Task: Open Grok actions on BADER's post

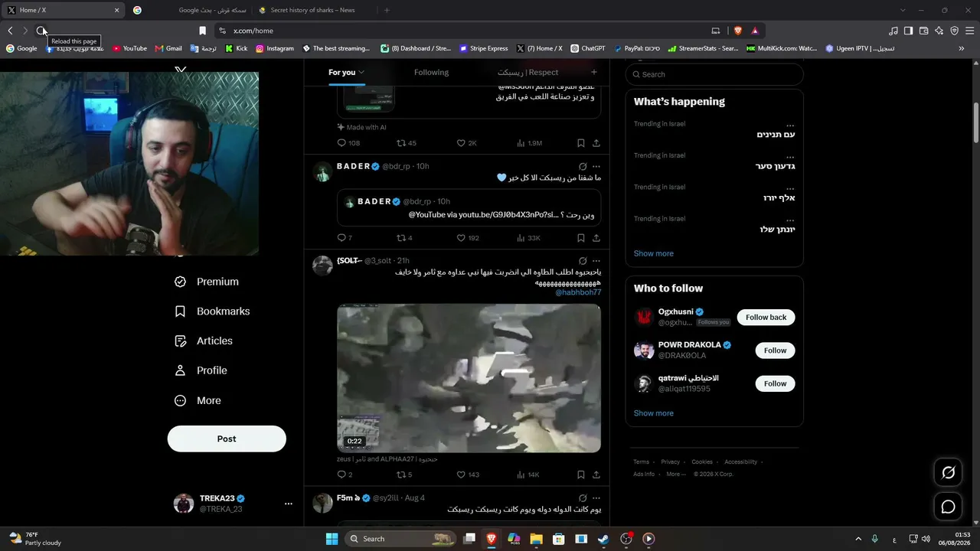Action: [x=583, y=166]
